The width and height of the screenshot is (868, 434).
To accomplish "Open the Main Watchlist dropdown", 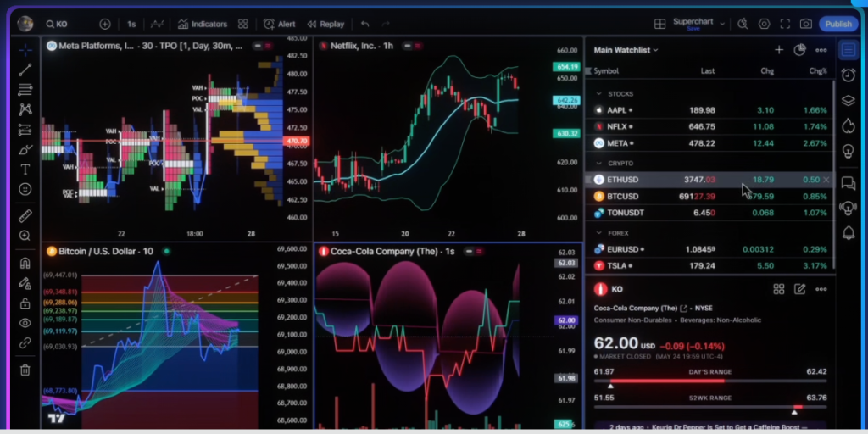I will click(x=626, y=50).
